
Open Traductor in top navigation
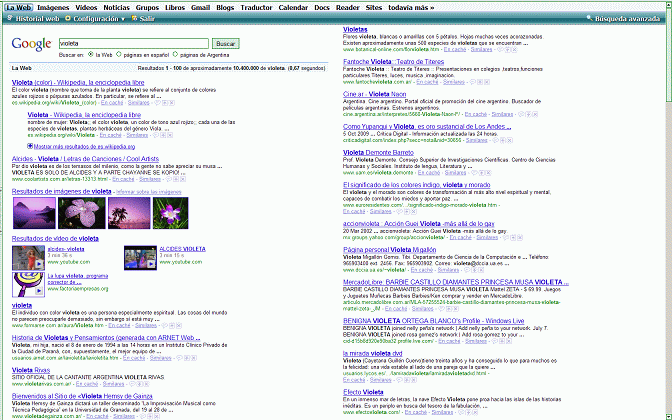coord(256,8)
